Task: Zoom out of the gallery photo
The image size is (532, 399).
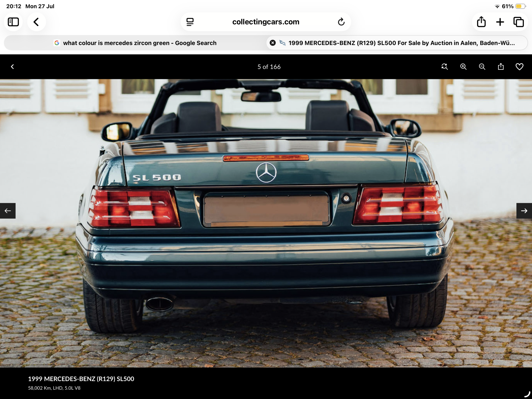Action: point(482,67)
